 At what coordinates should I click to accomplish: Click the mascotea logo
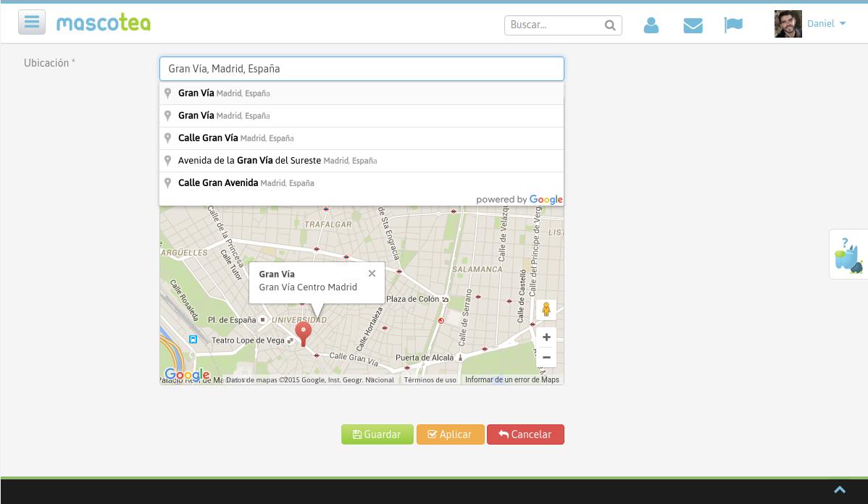point(104,23)
